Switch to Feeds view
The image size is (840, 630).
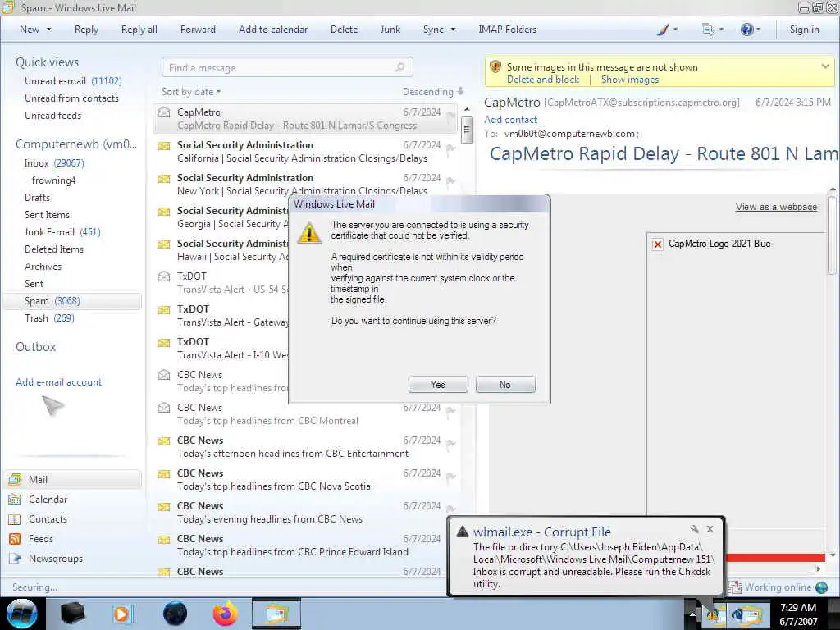coord(41,539)
